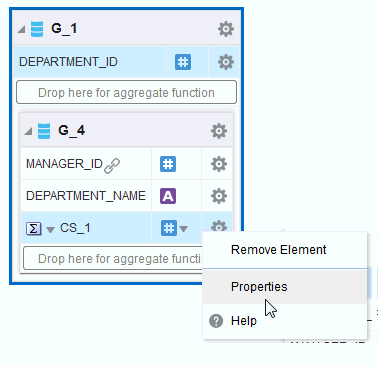Click the G_4 aggregate function drop zone
Image resolution: width=378 pixels, height=366 pixels.
pos(113,258)
